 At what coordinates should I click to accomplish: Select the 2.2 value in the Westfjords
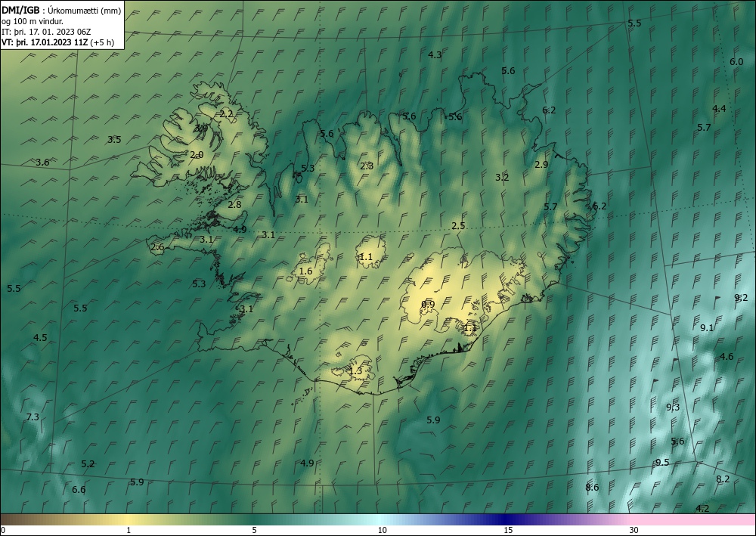click(226, 114)
